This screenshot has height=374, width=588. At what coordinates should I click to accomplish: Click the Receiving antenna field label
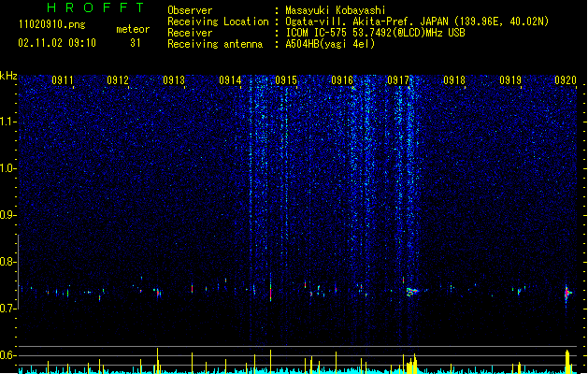point(215,44)
